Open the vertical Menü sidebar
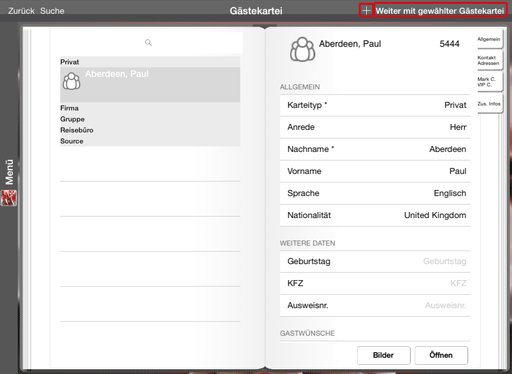Viewport: 512px width, 374px height. [9, 172]
